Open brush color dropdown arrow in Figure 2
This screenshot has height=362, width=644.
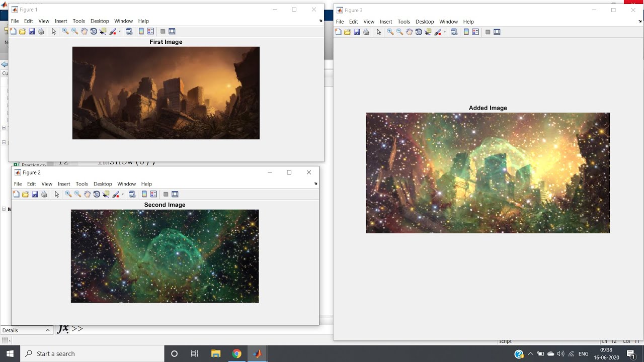[x=122, y=194]
